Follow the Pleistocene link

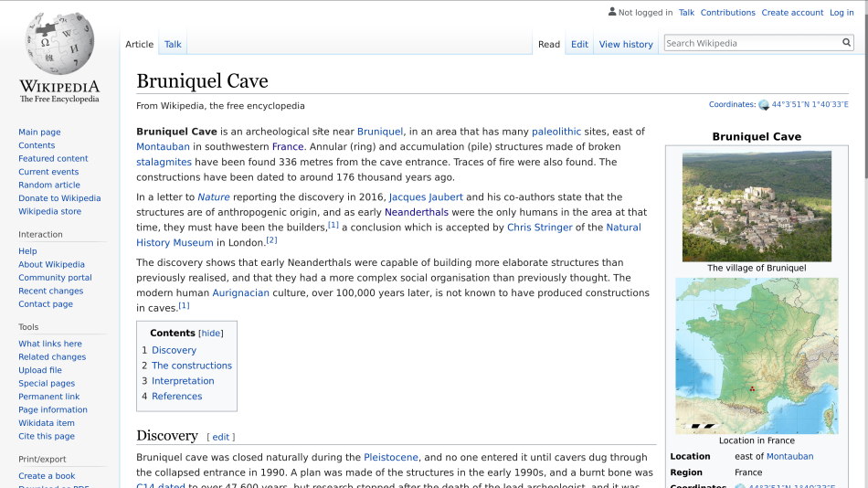tap(391, 458)
